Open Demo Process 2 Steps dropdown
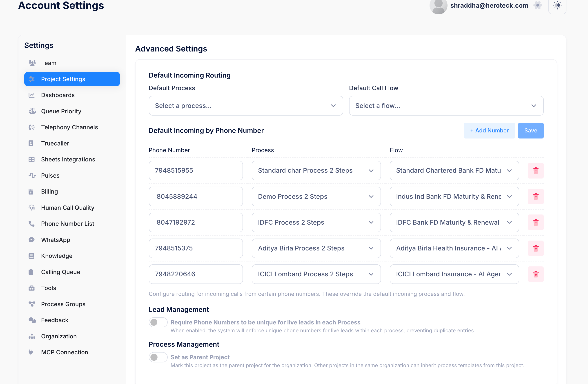Screen dimensions: 588x384 [x=316, y=196]
